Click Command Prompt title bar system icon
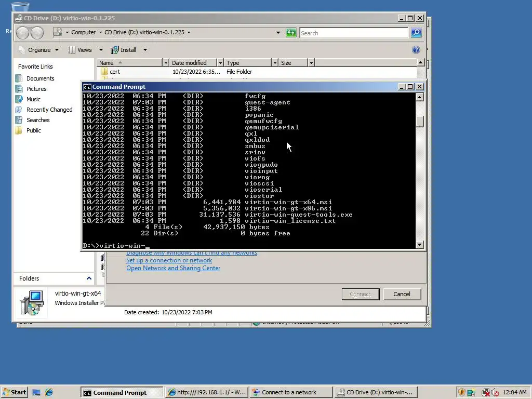532x399 pixels. coord(87,87)
